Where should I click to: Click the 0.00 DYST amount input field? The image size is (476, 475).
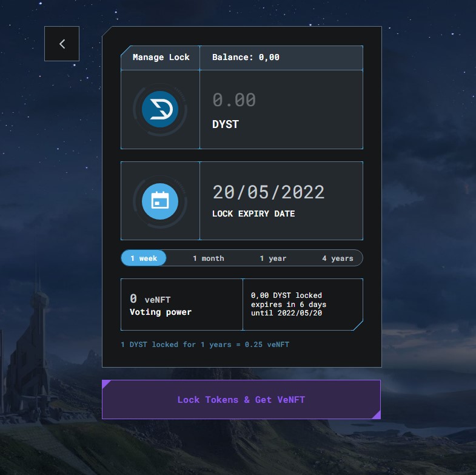click(x=234, y=99)
